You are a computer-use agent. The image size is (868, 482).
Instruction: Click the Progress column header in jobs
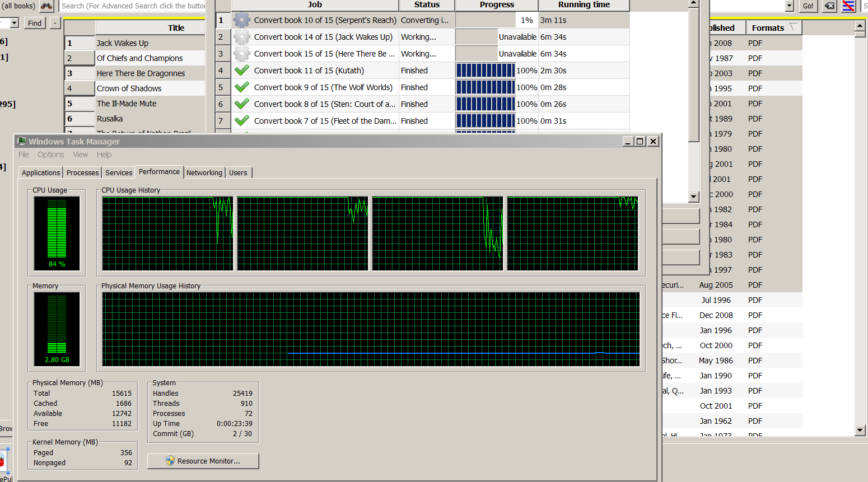[497, 5]
